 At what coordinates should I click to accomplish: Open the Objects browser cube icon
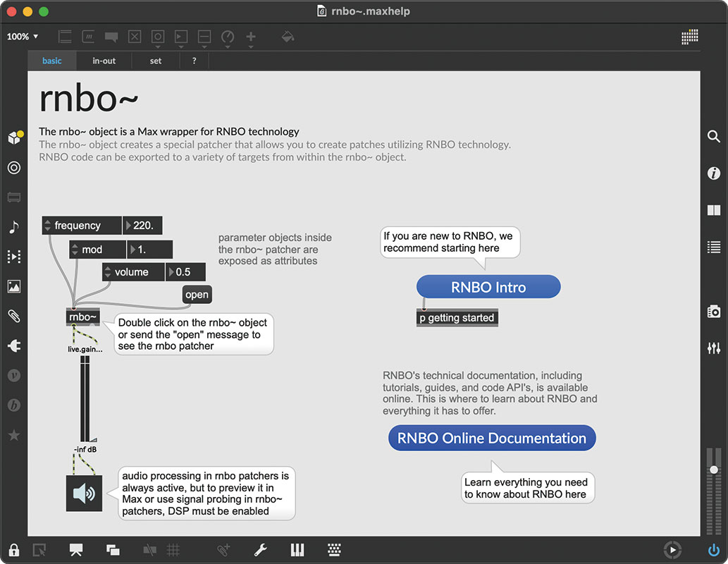pos(14,137)
